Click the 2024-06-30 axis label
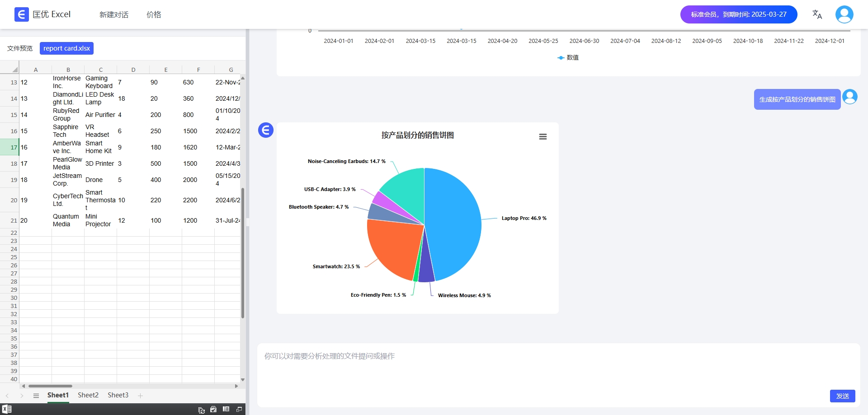 pyautogui.click(x=584, y=41)
